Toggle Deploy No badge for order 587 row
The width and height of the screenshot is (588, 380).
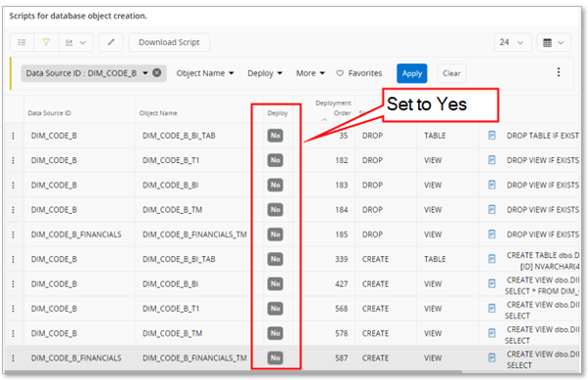click(x=275, y=358)
